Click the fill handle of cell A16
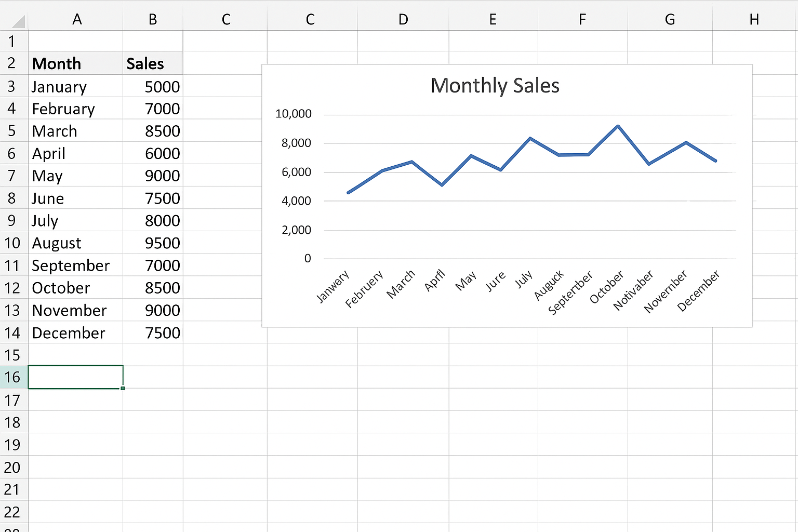This screenshot has height=532, width=798. point(123,388)
